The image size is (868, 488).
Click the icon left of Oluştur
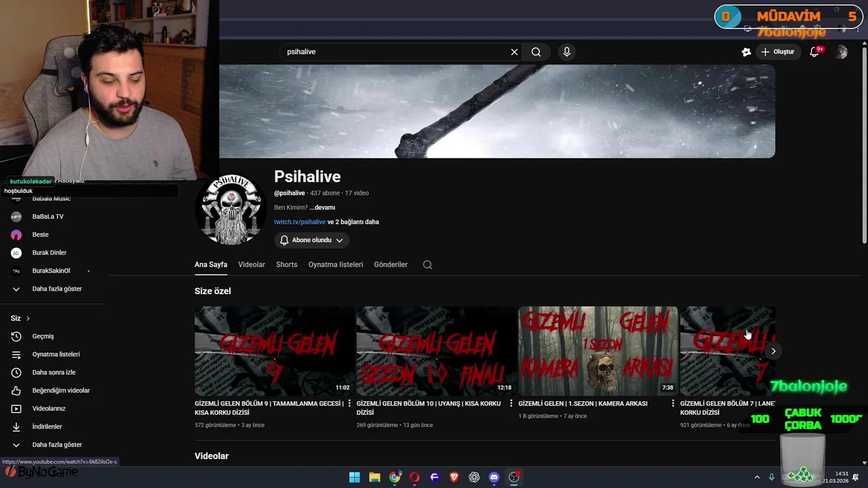[746, 52]
